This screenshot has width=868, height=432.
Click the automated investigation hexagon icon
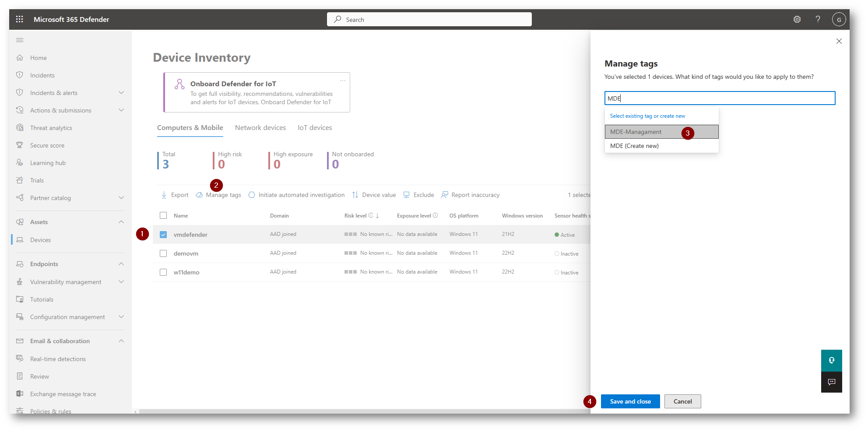coord(252,195)
